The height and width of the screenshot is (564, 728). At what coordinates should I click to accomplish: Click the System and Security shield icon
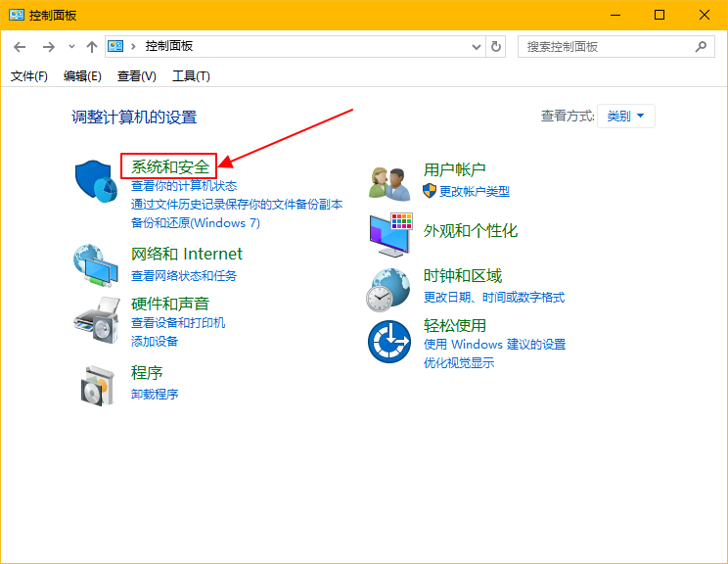coord(96,182)
